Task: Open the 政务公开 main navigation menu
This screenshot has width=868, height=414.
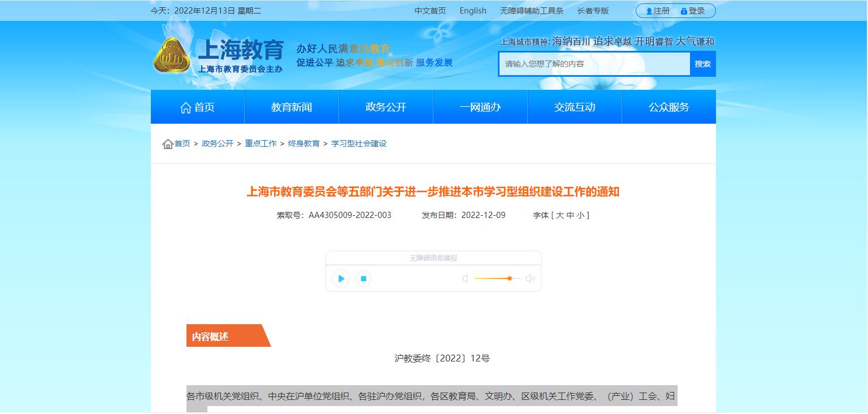Action: point(386,107)
